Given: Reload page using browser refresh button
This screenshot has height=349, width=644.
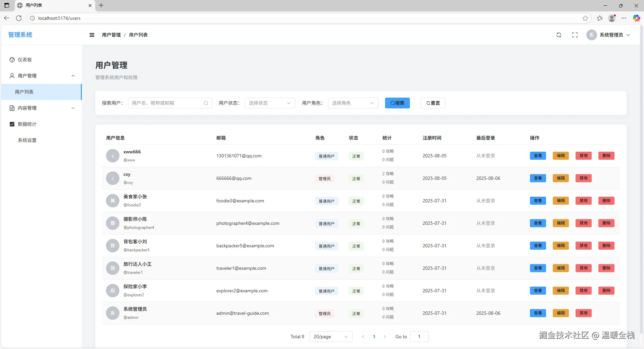Looking at the screenshot, I should click(x=19, y=18).
